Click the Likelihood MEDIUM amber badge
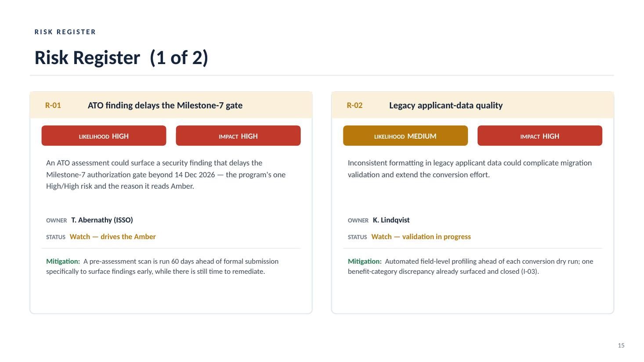Screen dimensions: 644x362 coord(405,136)
